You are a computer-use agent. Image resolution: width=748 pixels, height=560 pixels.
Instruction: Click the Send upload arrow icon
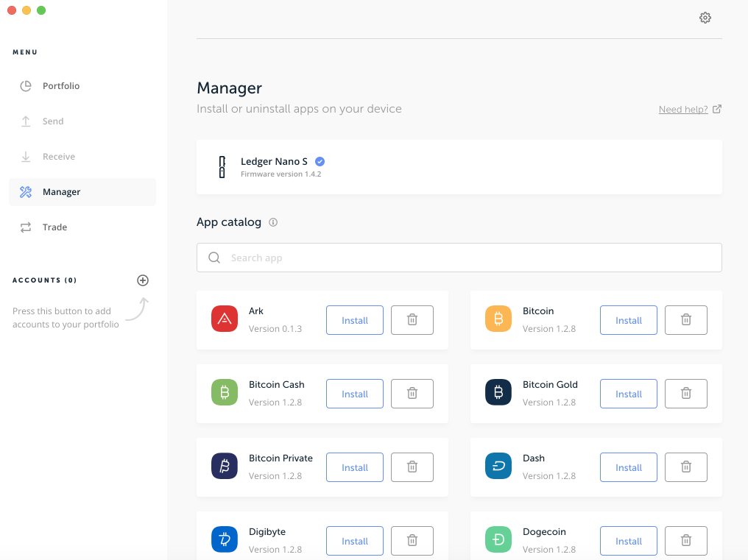(26, 121)
